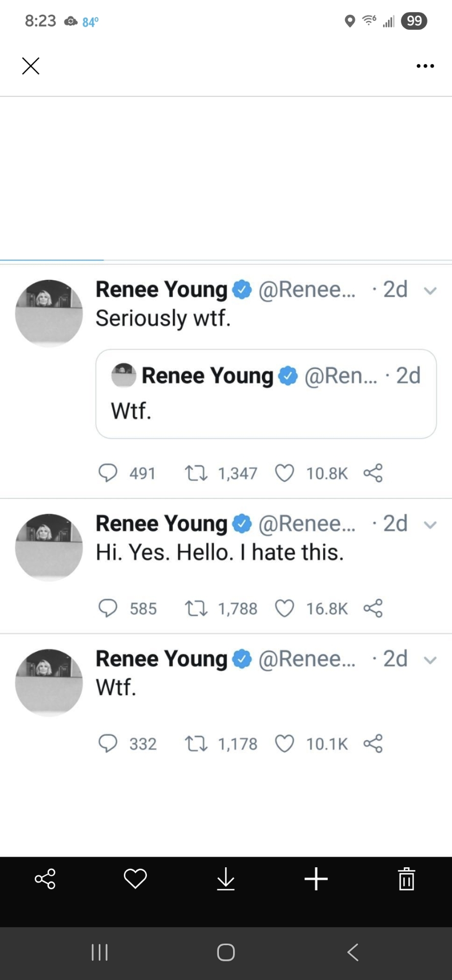Close the viewer with the X button
This screenshot has height=980, width=452.
click(x=31, y=66)
